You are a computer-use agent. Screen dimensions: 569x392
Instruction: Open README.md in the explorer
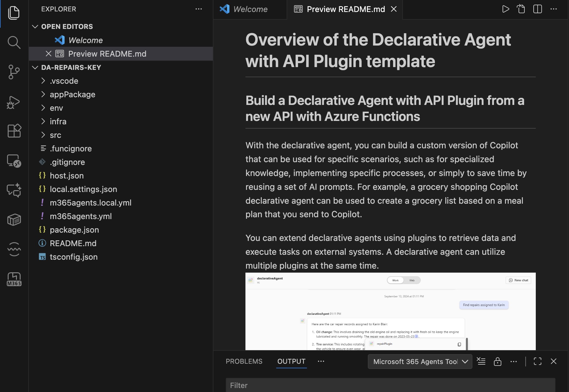(121, 243)
